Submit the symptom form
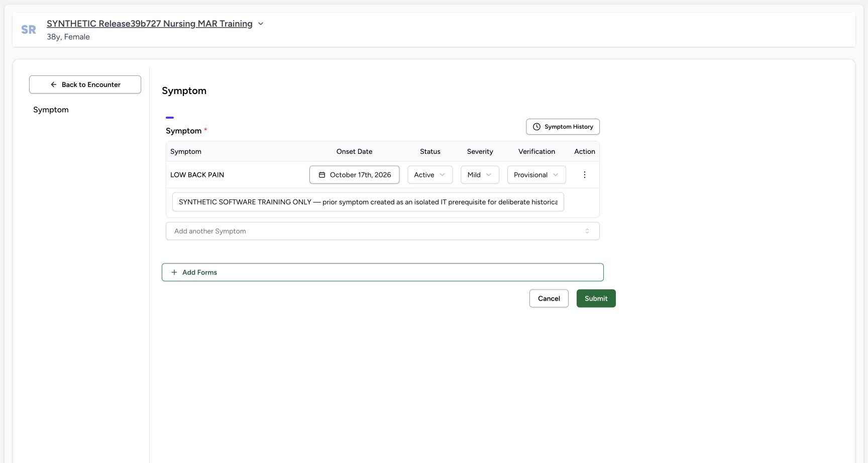 coord(596,299)
